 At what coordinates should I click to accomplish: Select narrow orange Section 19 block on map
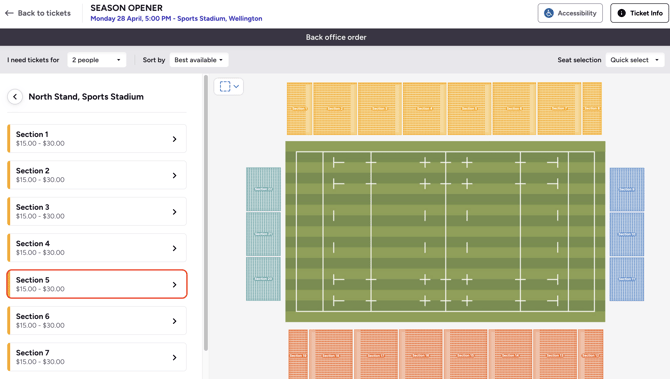(298, 354)
